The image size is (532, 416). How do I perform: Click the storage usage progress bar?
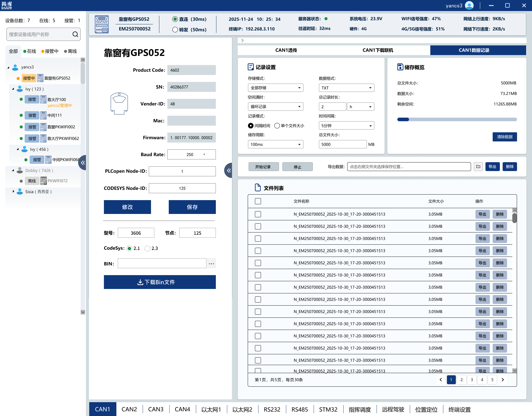(x=457, y=120)
